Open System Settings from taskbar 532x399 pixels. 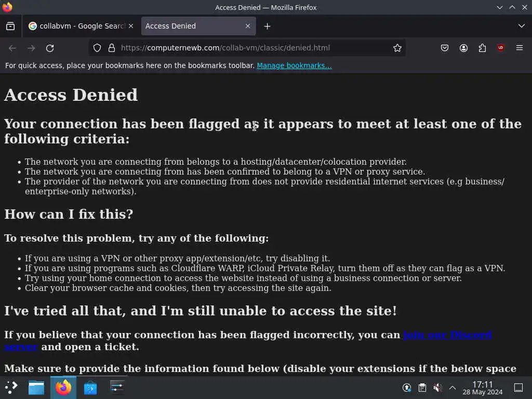(117, 387)
